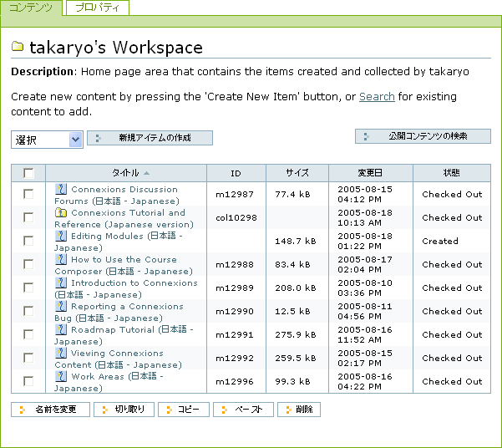The width and height of the screenshot is (502, 448).
Task: Sort the table by ID column header
Action: [x=236, y=173]
